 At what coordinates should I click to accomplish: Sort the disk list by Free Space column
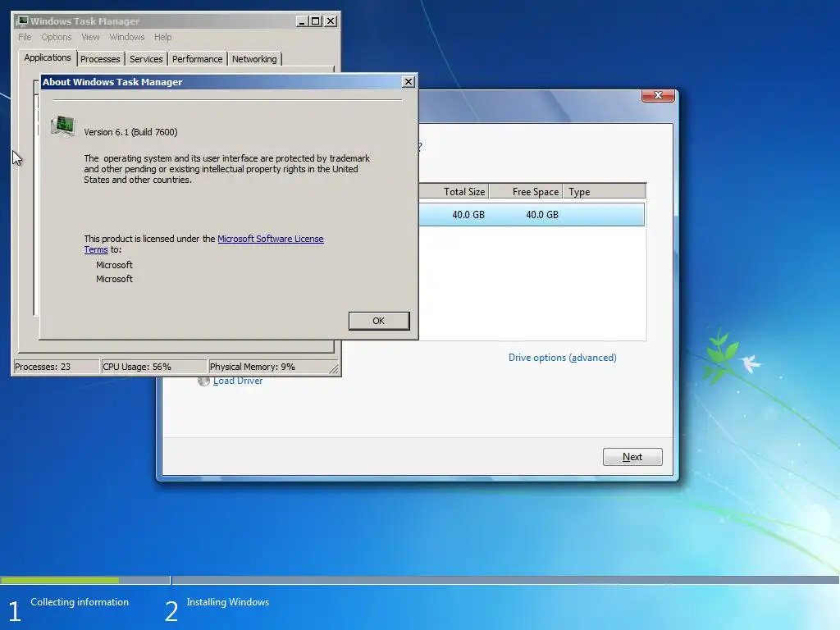[526, 192]
